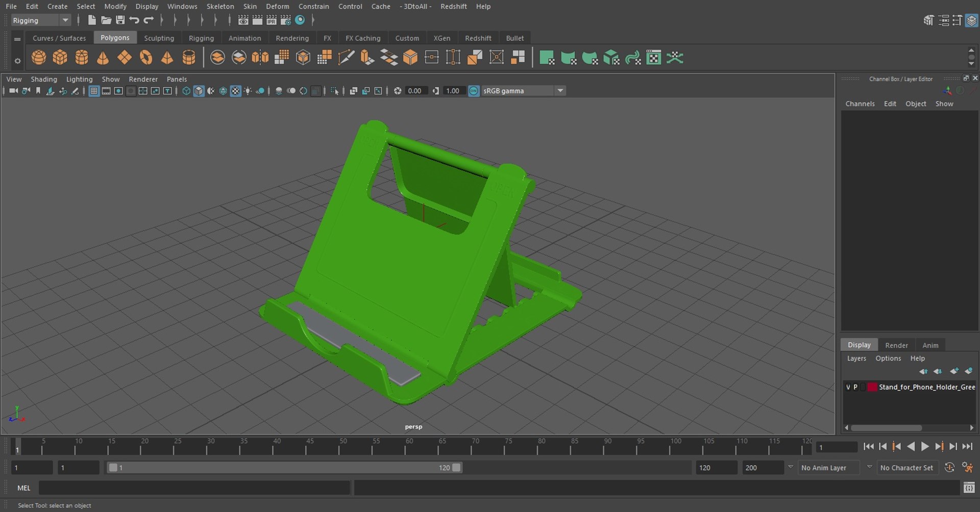Open the script editor icon

click(969, 488)
